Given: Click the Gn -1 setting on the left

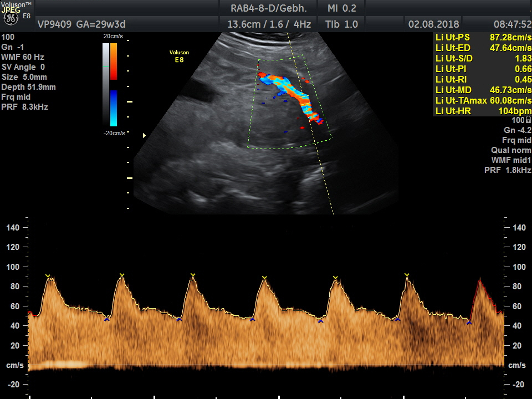Looking at the screenshot, I should (13, 47).
